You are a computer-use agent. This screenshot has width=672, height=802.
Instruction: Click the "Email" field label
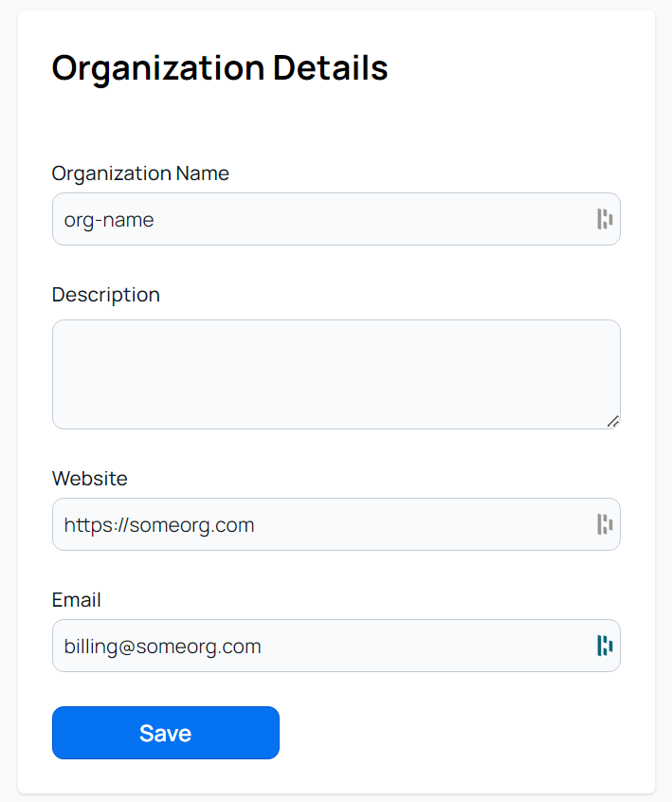point(77,600)
